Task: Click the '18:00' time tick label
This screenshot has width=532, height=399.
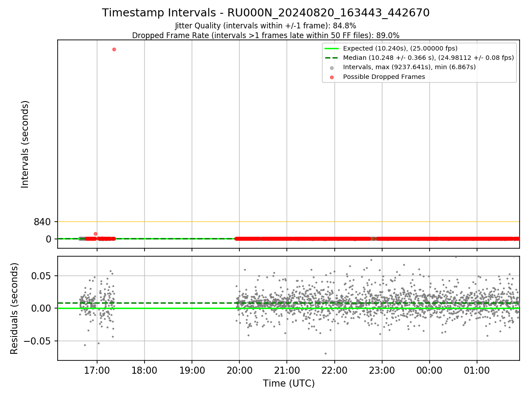Action: (145, 370)
